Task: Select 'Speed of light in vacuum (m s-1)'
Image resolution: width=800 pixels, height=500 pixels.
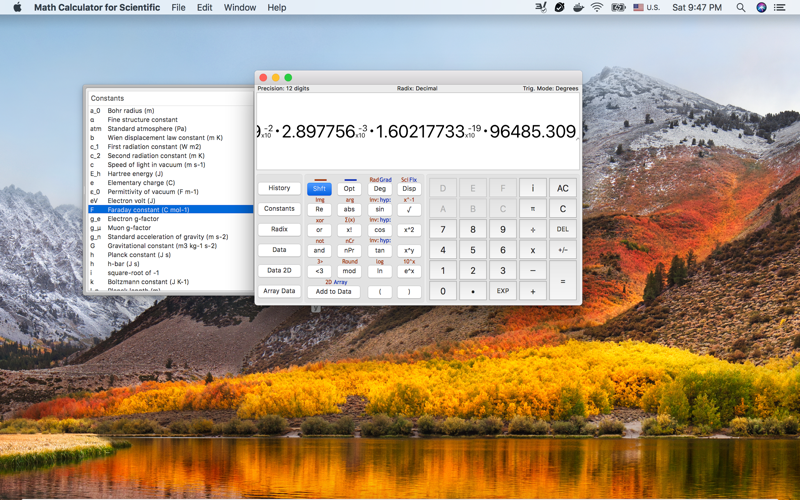Action: coord(170,165)
